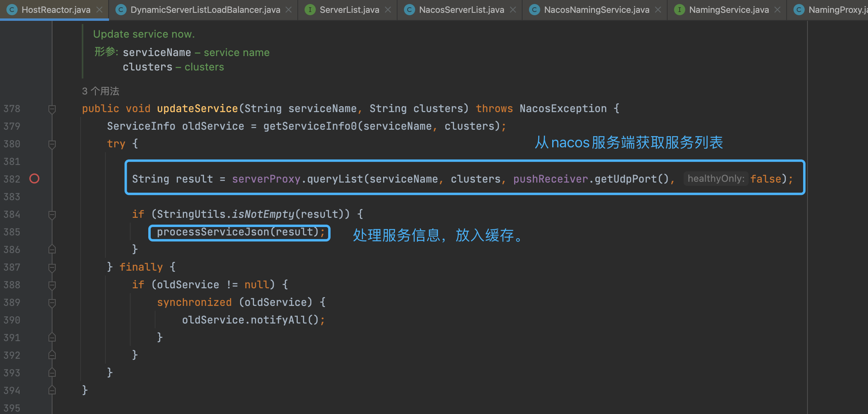Click isNotEmpty call on line 384
868x414 pixels.
263,214
